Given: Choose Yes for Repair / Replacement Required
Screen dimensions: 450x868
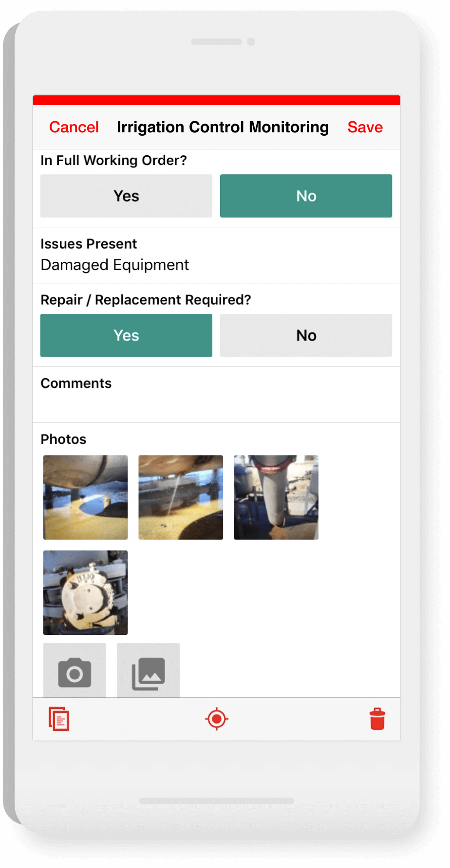Looking at the screenshot, I should tap(126, 335).
